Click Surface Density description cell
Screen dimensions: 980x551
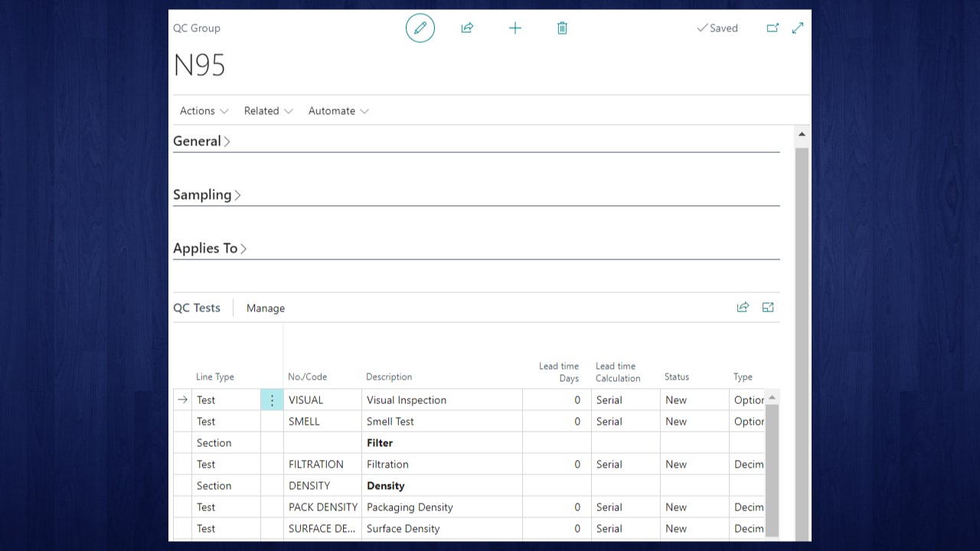click(442, 529)
